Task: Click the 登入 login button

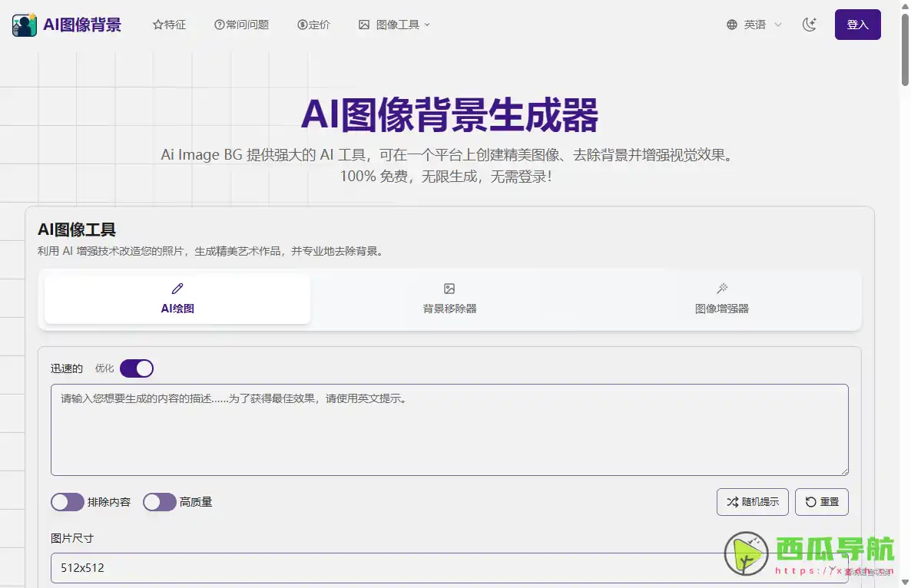Action: 857,25
